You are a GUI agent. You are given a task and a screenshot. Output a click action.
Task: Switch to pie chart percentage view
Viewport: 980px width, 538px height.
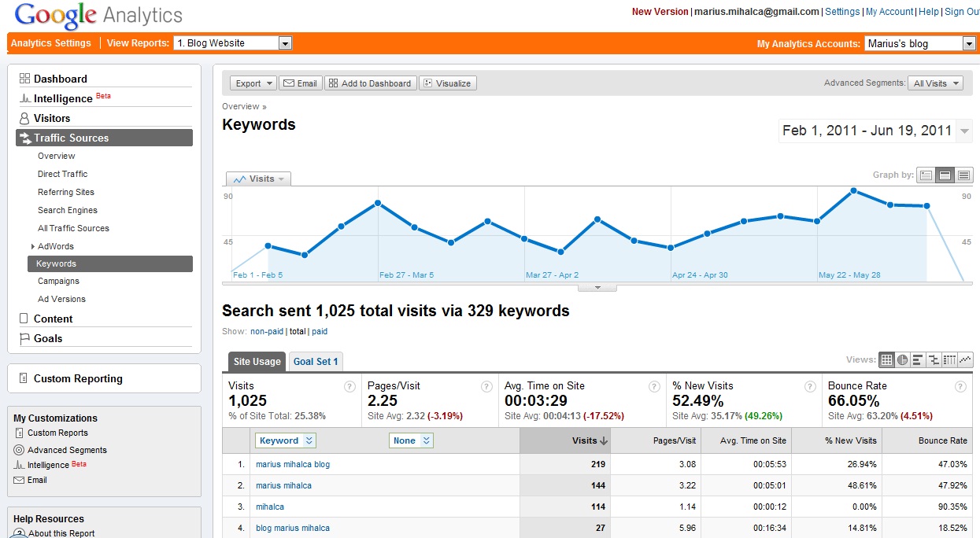[x=902, y=359]
